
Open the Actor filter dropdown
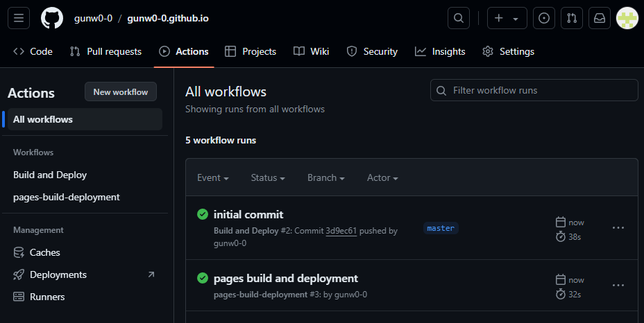click(382, 177)
